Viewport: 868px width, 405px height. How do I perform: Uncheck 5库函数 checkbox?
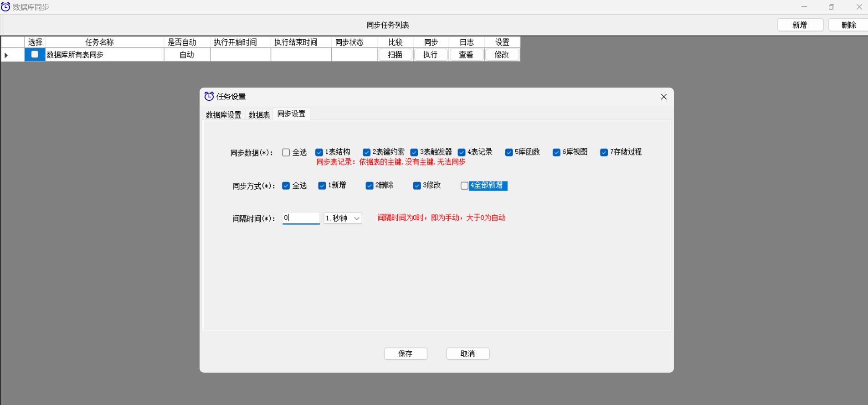(509, 152)
